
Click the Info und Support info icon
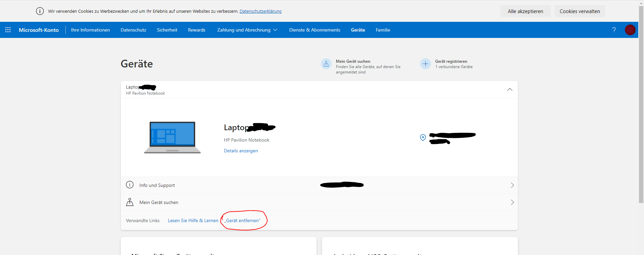pyautogui.click(x=130, y=185)
